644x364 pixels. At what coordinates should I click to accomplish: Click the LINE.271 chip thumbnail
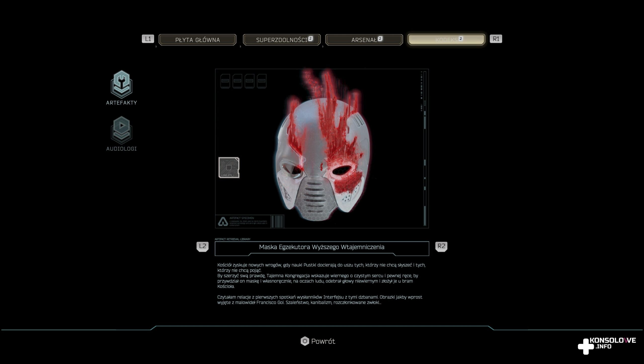tap(229, 168)
